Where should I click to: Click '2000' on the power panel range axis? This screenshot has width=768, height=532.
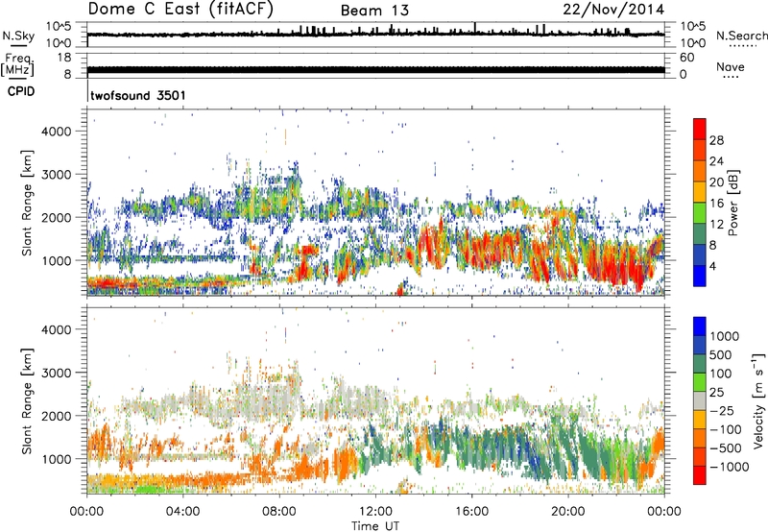point(56,217)
